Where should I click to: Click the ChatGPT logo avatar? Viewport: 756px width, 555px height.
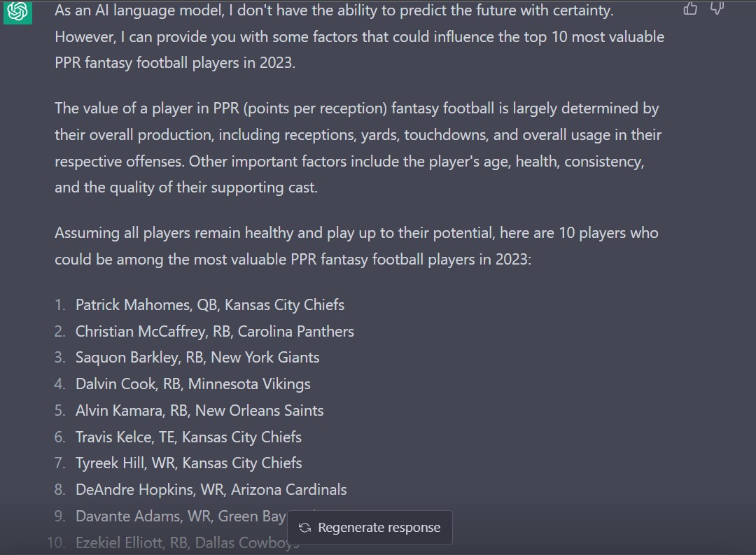click(x=17, y=11)
